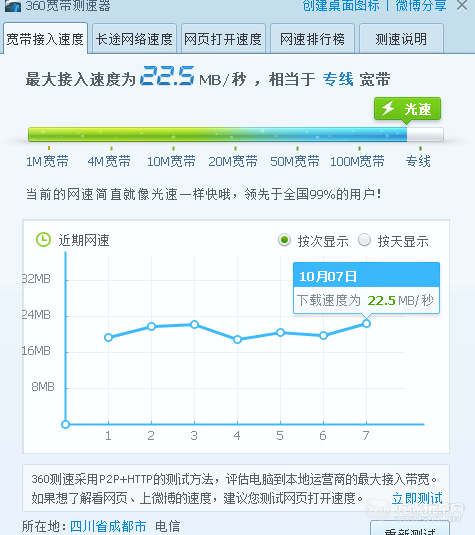The image size is (475, 535).
Task: Click the 32MB axis label
Action: [37, 279]
